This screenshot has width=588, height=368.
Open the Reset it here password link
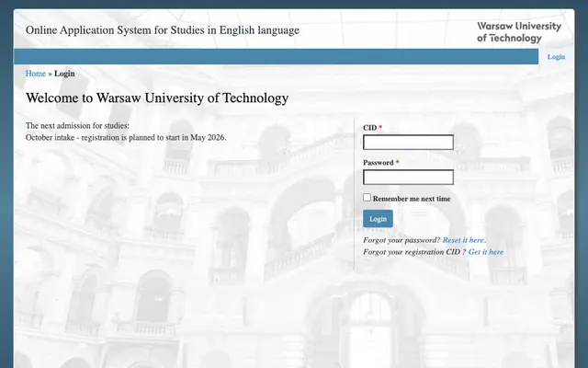tap(463, 240)
